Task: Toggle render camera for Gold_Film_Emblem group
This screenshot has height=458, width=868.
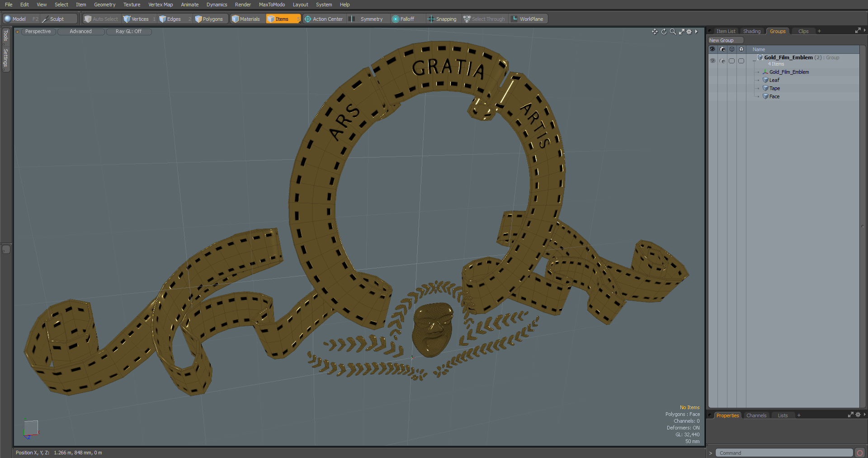Action: (x=722, y=61)
